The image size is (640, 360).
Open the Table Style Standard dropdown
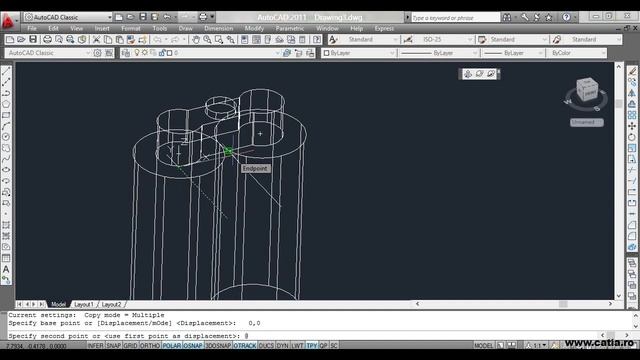518,40
